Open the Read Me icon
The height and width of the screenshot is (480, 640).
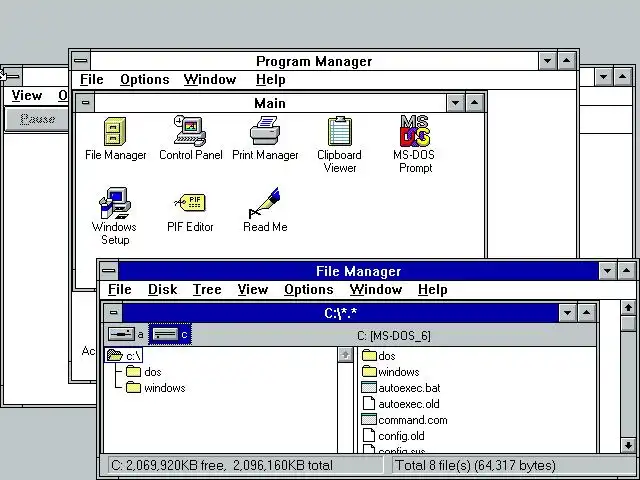pyautogui.click(x=265, y=210)
